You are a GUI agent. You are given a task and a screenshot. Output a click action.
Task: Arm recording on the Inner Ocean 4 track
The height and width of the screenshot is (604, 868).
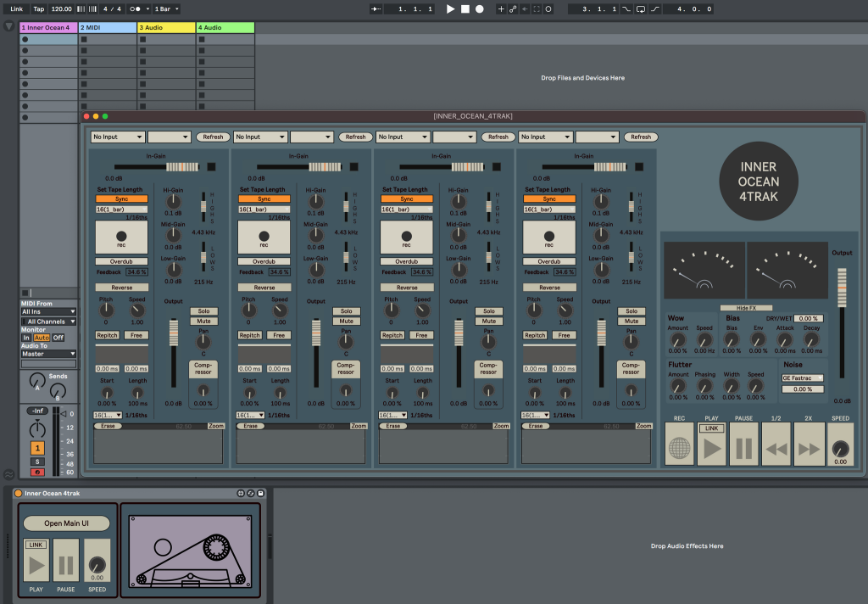tap(37, 472)
